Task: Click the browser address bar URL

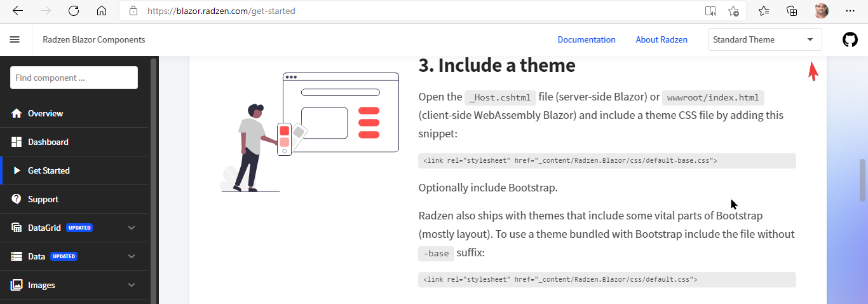Action: [x=221, y=11]
